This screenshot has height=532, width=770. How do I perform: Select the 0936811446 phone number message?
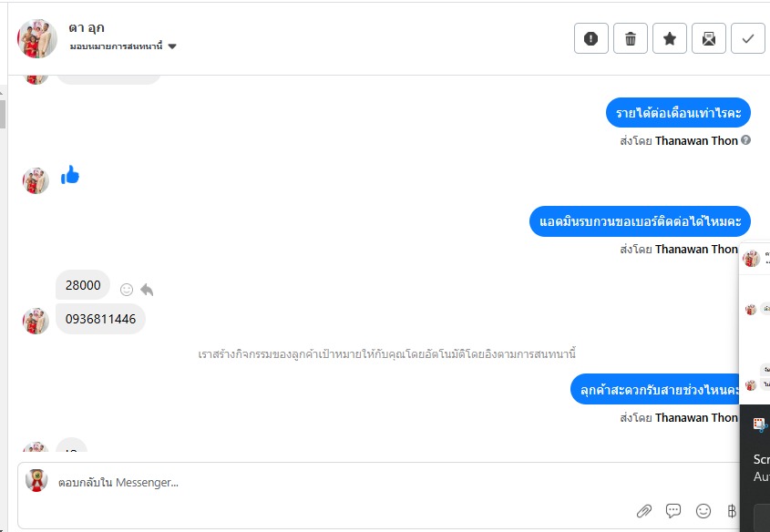(100, 319)
